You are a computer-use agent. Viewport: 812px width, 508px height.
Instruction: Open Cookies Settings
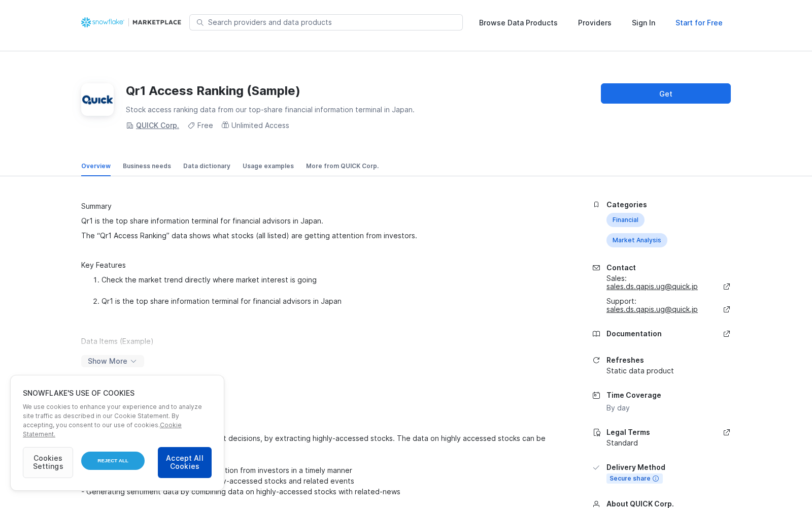48,462
